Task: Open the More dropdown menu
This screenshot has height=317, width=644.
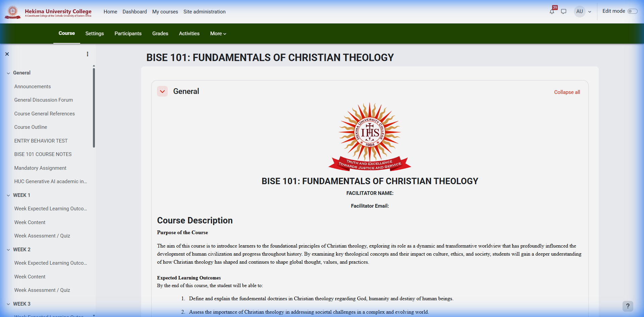Action: pos(218,34)
